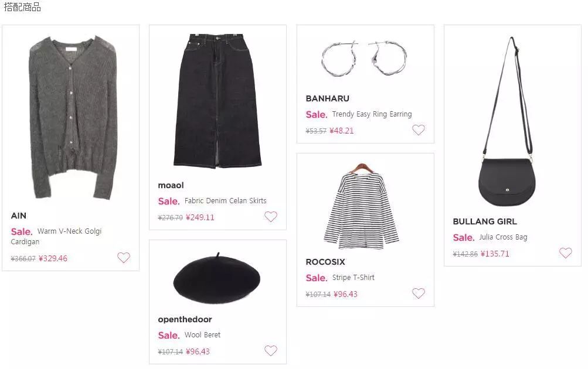Screen dimensions: 588x369
Task: Heart the Stripe T-Shirt item
Action: point(418,293)
